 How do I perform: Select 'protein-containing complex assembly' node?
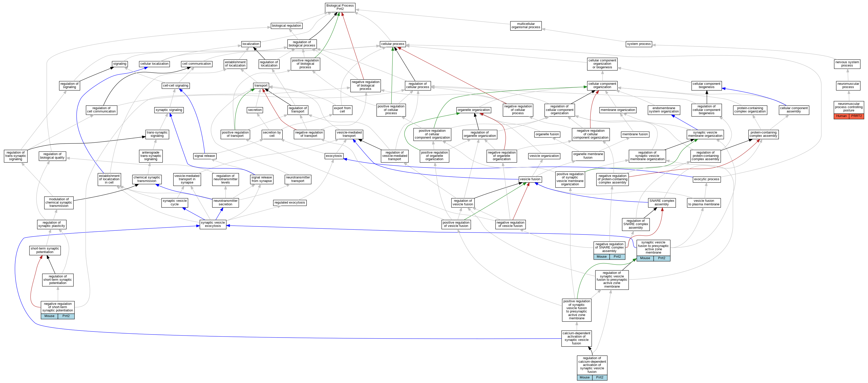pos(764,134)
